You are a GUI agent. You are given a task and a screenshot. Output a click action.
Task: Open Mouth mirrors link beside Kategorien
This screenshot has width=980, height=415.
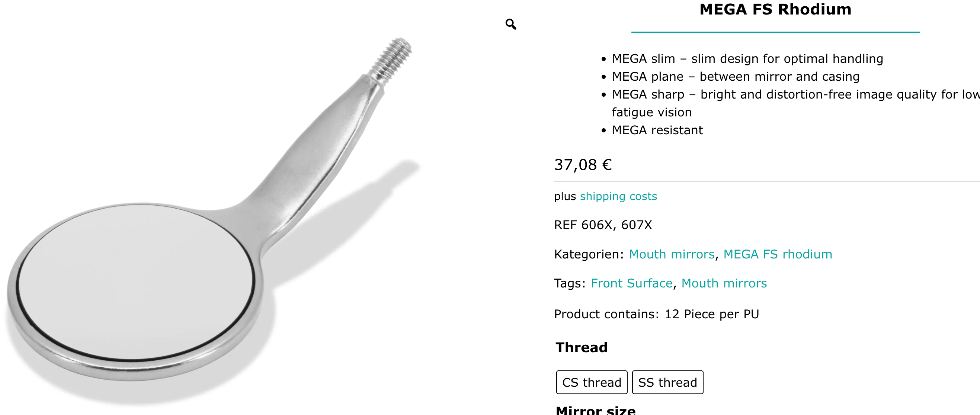coord(672,254)
